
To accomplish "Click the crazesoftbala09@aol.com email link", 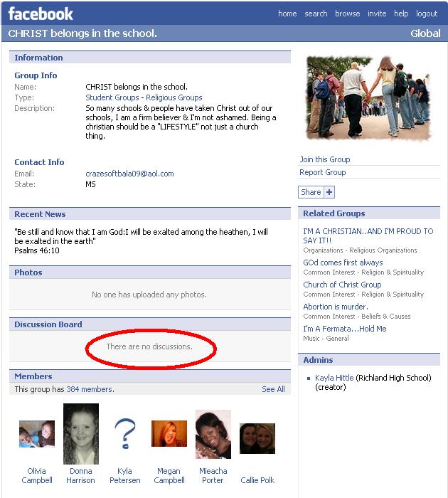I will 129,174.
